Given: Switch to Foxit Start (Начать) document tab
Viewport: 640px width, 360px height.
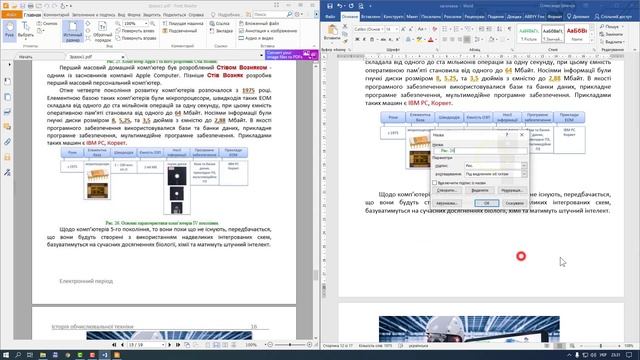Looking at the screenshot, I should (26, 57).
